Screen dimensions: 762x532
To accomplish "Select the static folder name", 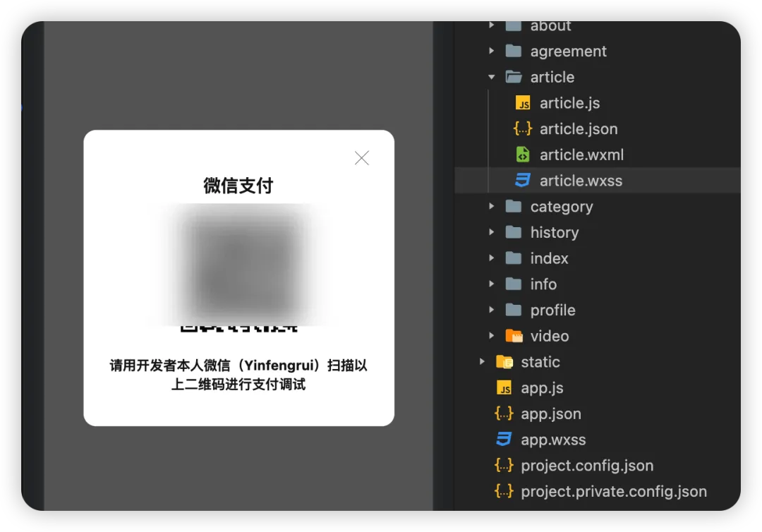I will pos(540,361).
